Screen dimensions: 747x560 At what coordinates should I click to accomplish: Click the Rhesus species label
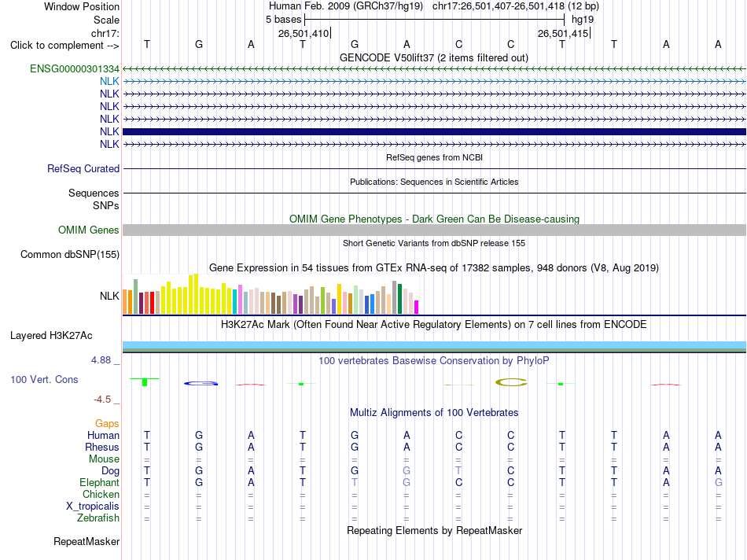(102, 447)
